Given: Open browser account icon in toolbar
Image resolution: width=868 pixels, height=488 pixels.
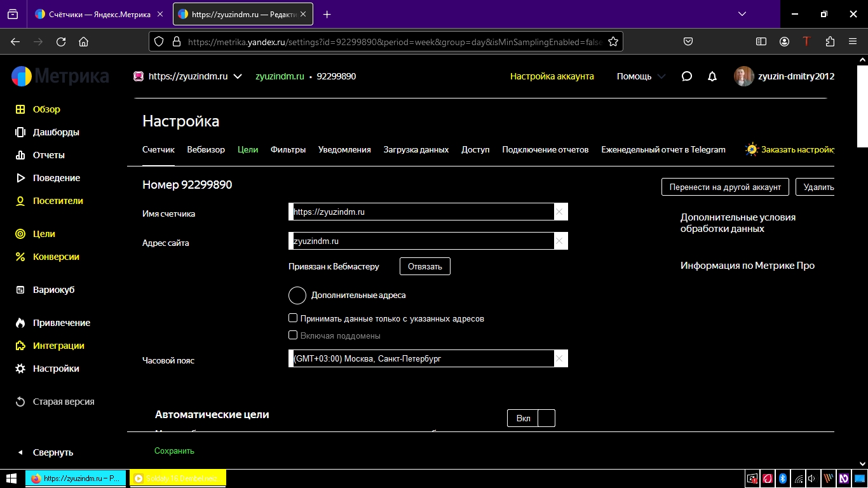Looking at the screenshot, I should coord(784,41).
